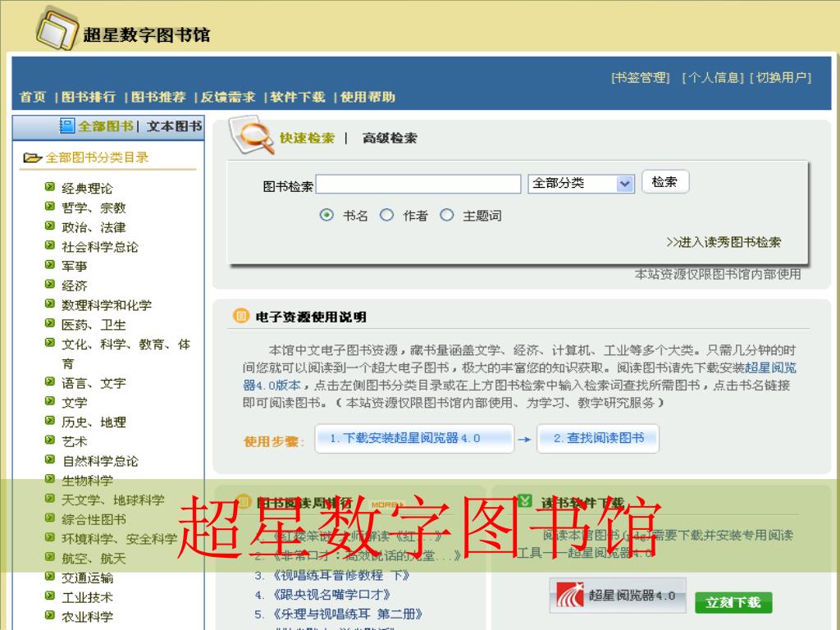Image resolution: width=840 pixels, height=630 pixels.
Task: Click the 检索 search button
Action: [x=664, y=182]
